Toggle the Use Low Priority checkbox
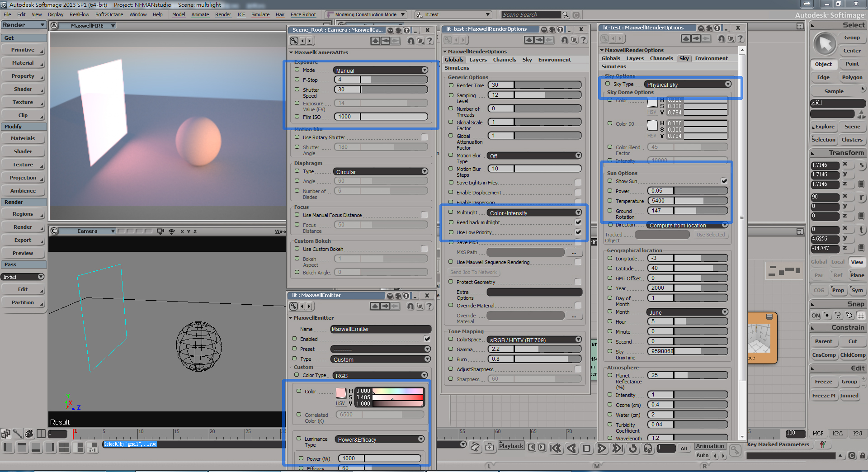Screen dimensions: 868x472 [x=578, y=232]
